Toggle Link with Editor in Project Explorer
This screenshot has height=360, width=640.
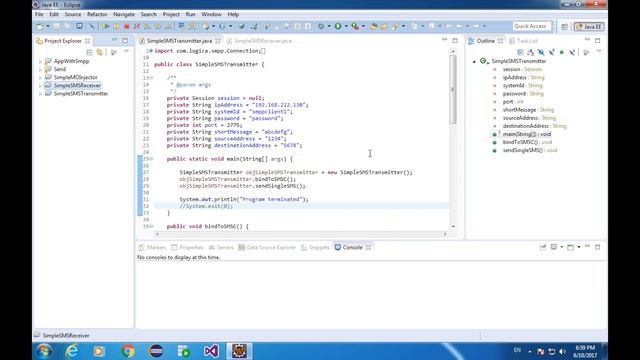100,52
